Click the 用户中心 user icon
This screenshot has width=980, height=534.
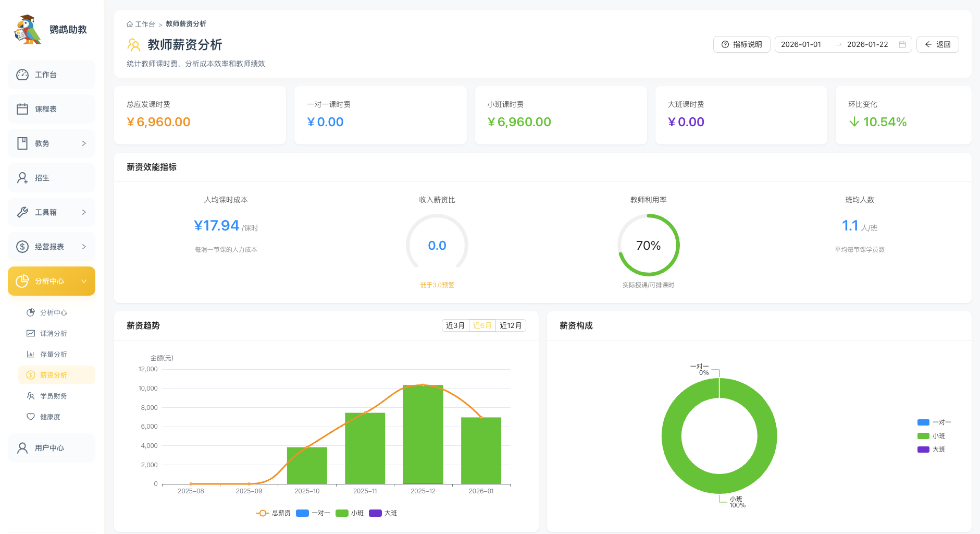[x=22, y=448]
